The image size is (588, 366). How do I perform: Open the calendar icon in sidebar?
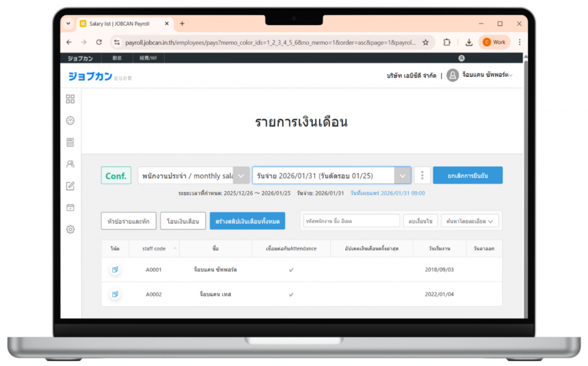70,208
